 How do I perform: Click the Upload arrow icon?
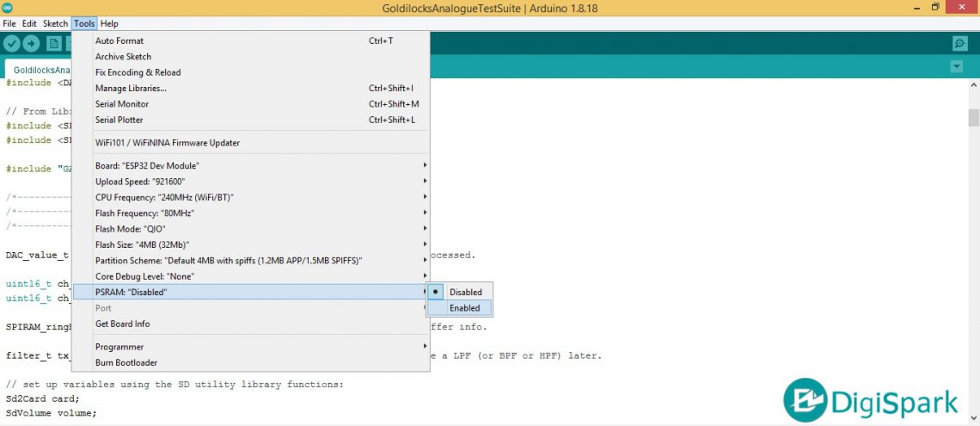click(x=32, y=44)
